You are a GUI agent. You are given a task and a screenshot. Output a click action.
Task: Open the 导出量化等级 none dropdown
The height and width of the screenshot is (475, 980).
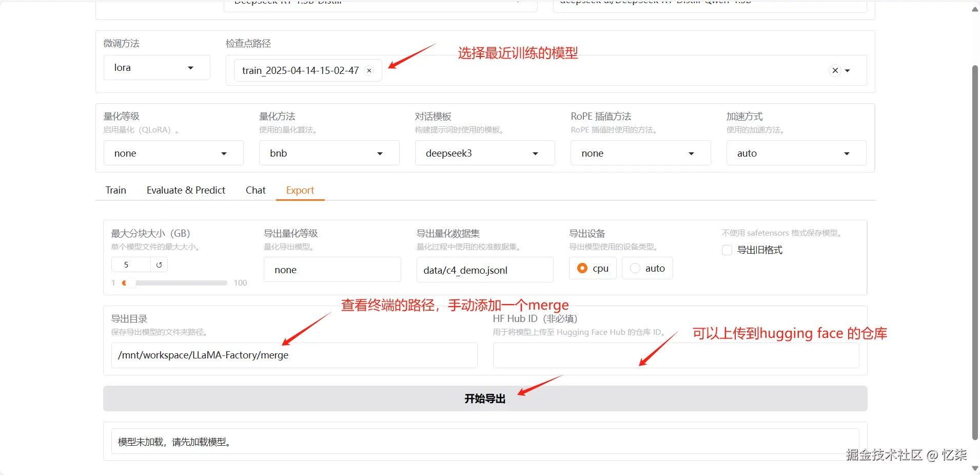point(332,270)
